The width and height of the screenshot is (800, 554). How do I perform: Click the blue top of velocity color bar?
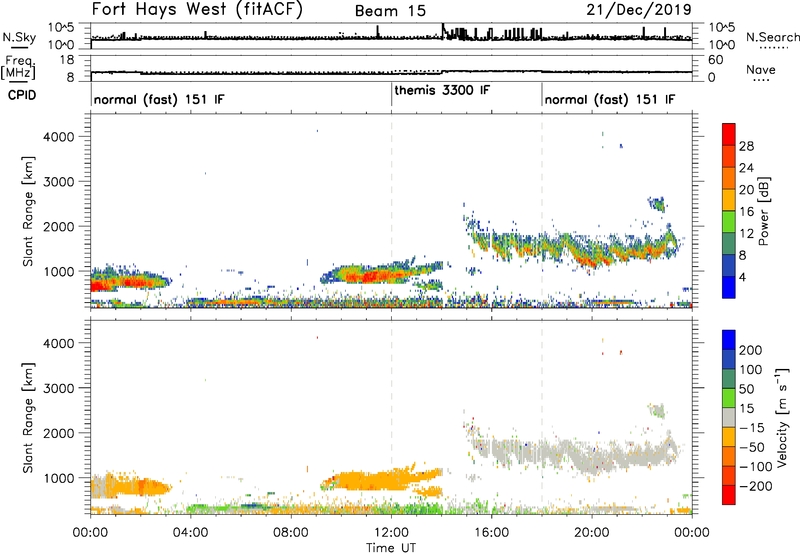(x=729, y=340)
